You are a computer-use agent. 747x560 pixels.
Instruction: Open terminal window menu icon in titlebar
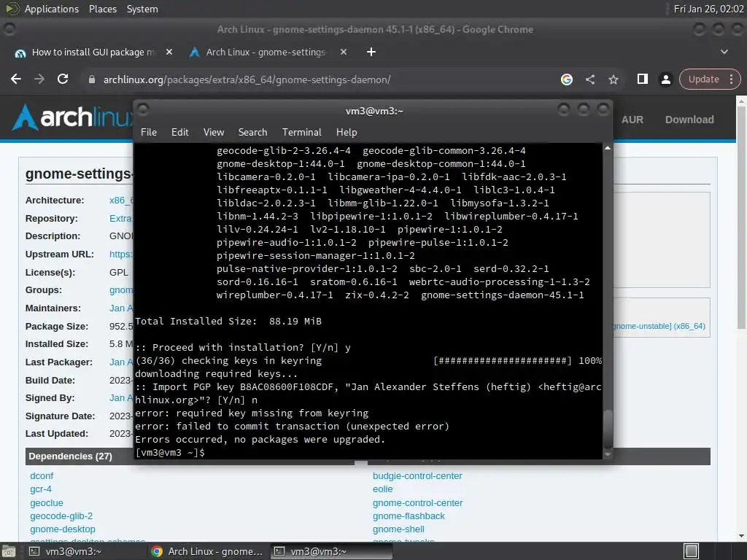click(143, 109)
